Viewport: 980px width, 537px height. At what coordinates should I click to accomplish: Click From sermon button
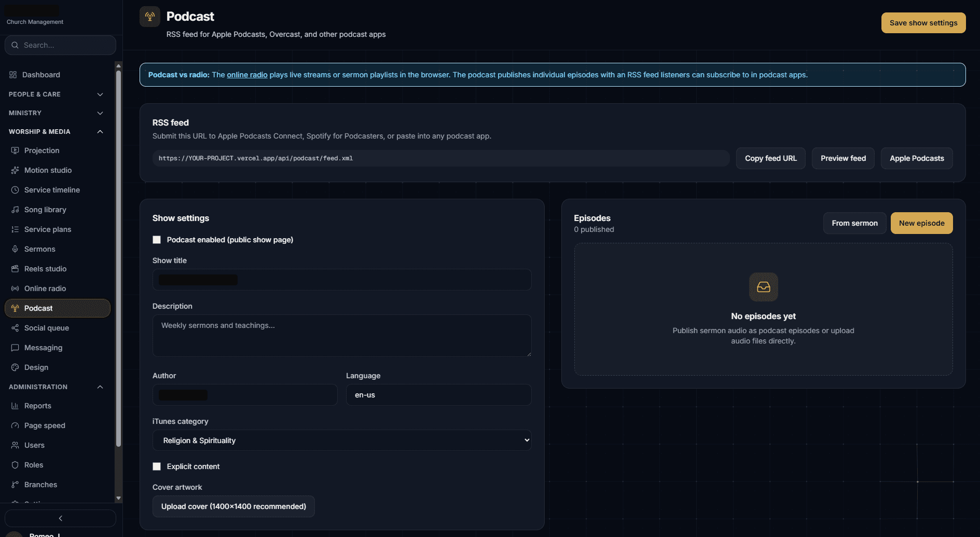(x=854, y=223)
